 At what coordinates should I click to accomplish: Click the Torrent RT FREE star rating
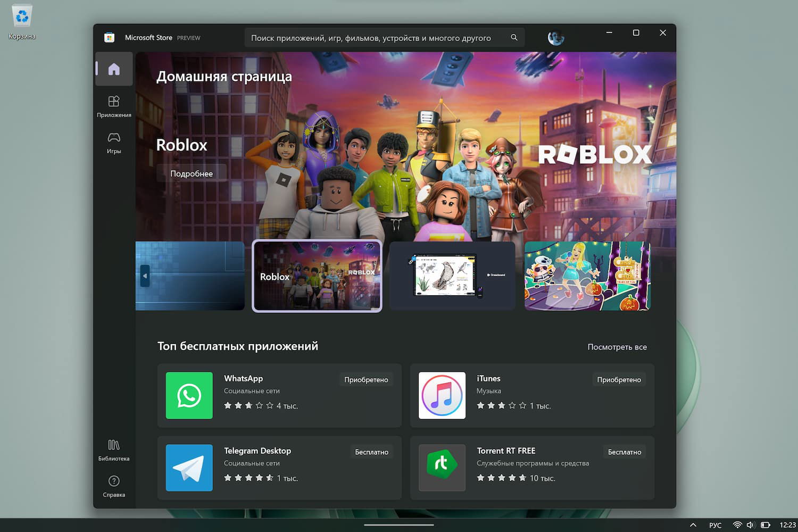(501, 478)
